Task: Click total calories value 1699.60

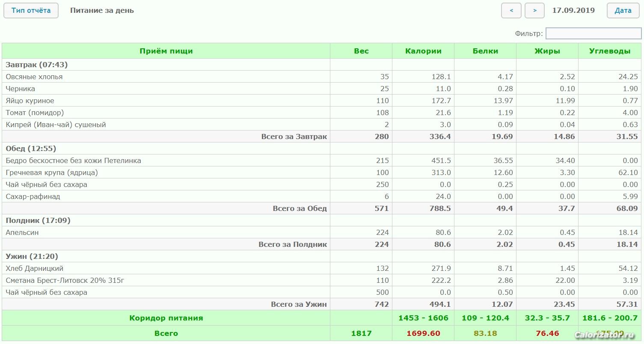Action: [x=423, y=333]
